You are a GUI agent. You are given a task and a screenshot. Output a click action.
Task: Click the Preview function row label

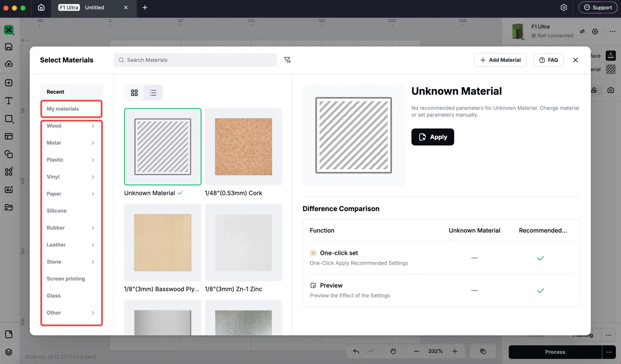click(331, 286)
